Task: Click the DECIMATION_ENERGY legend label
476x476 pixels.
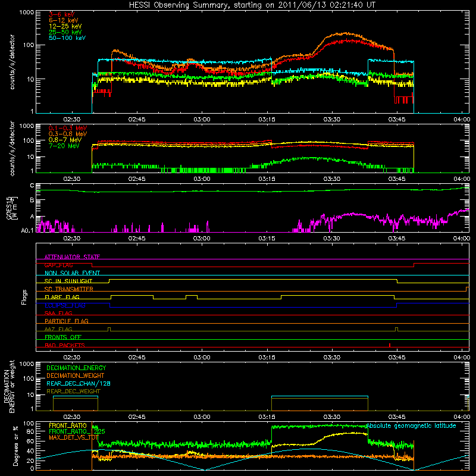Action: pyautogui.click(x=76, y=368)
